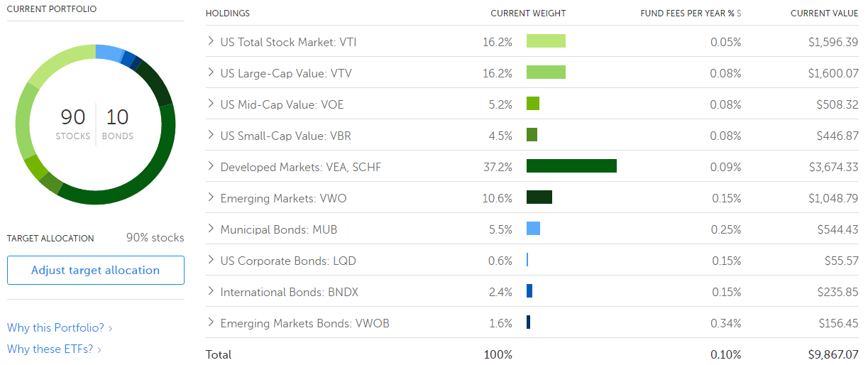Click the Developed Markets dark green weight bar
The height and width of the screenshot is (365, 868).
571,166
